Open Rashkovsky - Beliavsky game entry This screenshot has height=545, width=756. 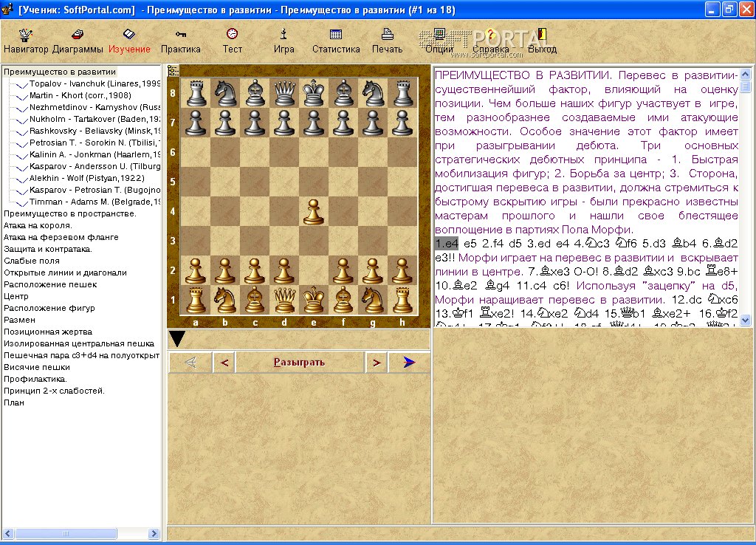(x=94, y=131)
